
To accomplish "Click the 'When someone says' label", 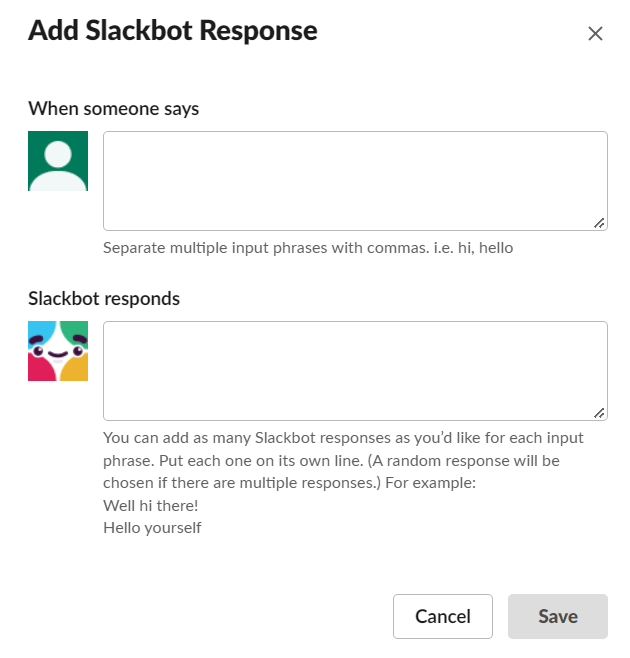I will pos(113,109).
